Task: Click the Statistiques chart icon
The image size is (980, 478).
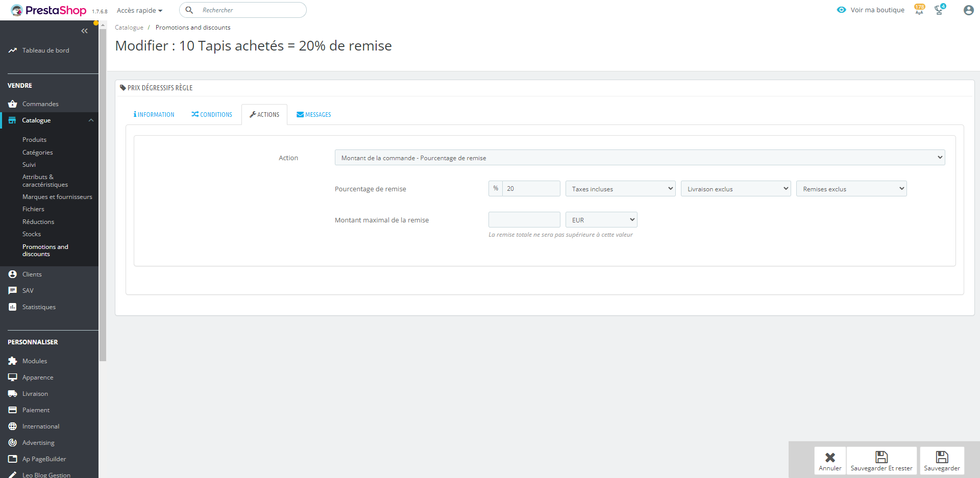Action: tap(13, 307)
